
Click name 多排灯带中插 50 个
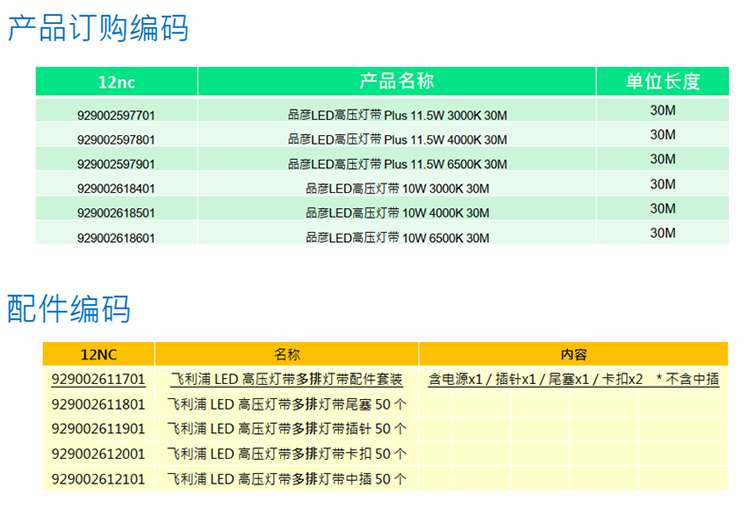[287, 479]
